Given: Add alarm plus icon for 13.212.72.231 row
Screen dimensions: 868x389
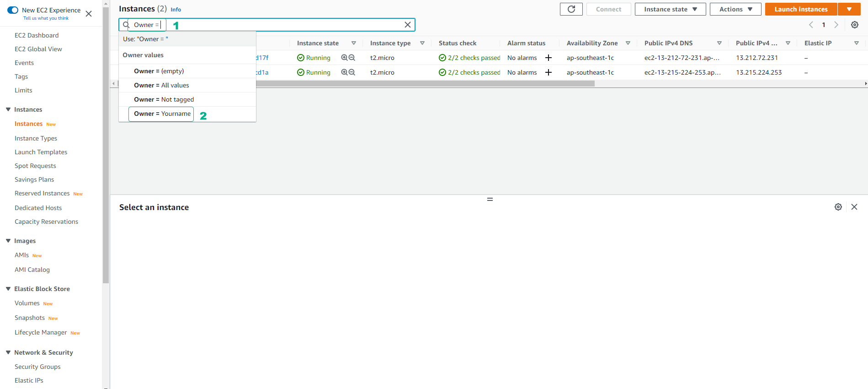Looking at the screenshot, I should tap(548, 58).
